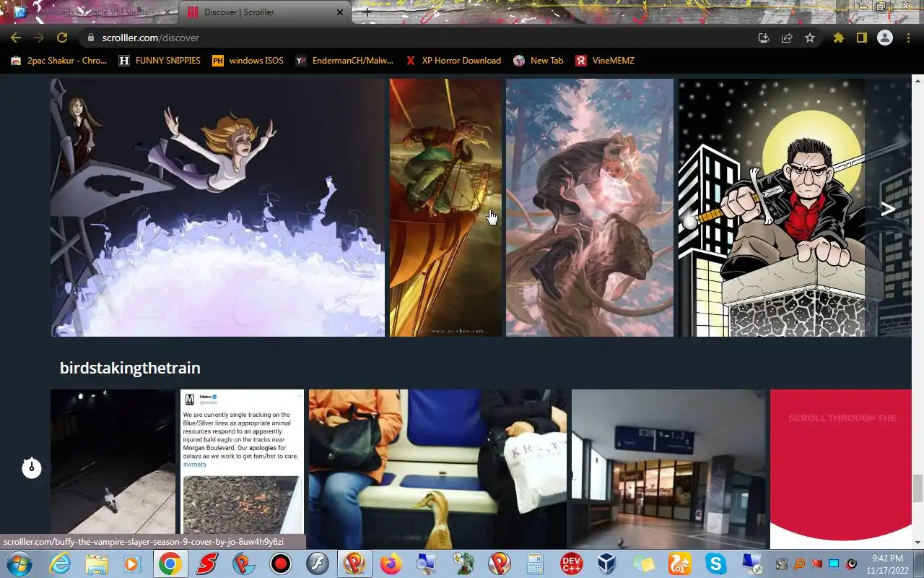This screenshot has height=578, width=924.
Task: Open Windows Media Player in taskbar
Action: [x=132, y=564]
